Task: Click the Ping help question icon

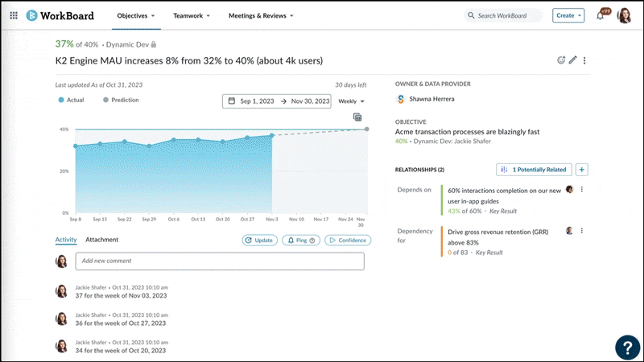Action: [312, 241]
